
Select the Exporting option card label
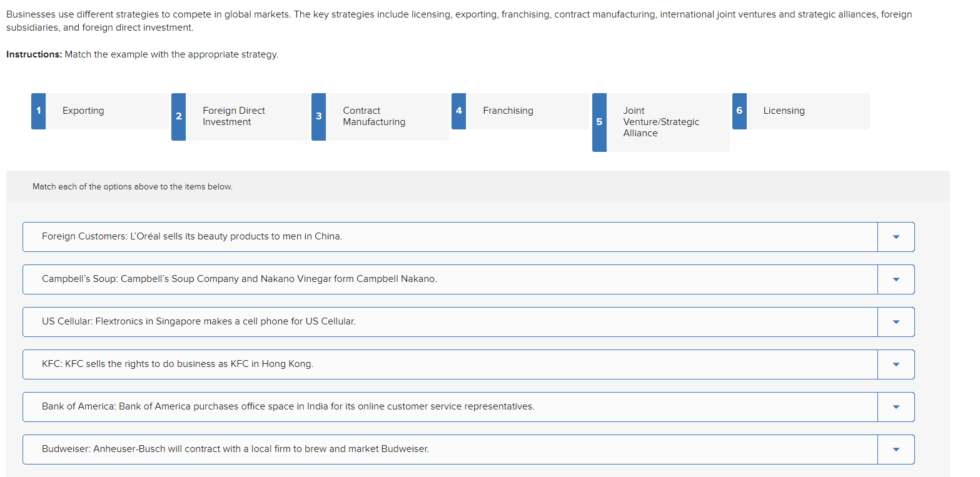(83, 111)
